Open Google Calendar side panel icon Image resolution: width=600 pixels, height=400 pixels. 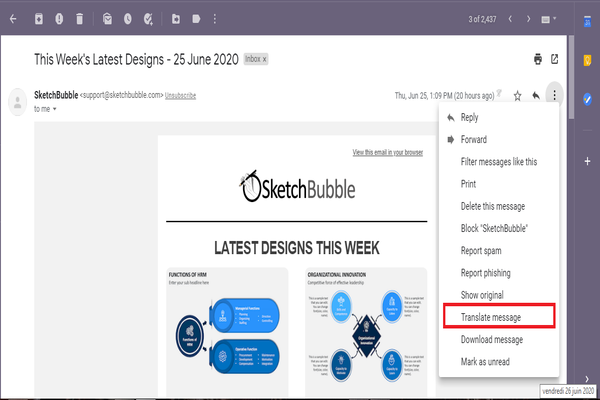pos(588,22)
